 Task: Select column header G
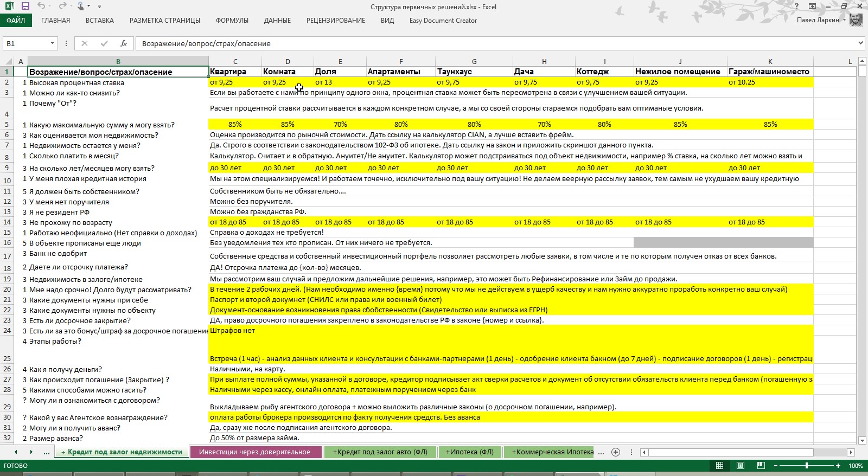click(474, 61)
